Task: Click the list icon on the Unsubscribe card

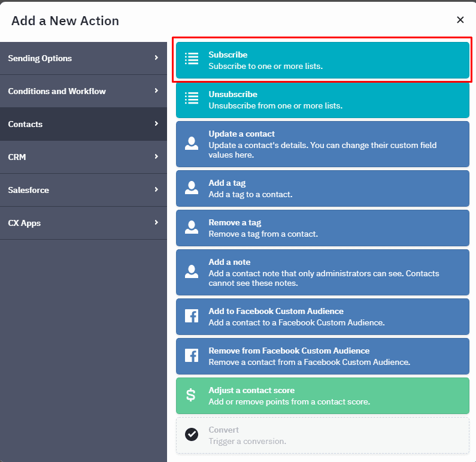Action: coord(192,98)
